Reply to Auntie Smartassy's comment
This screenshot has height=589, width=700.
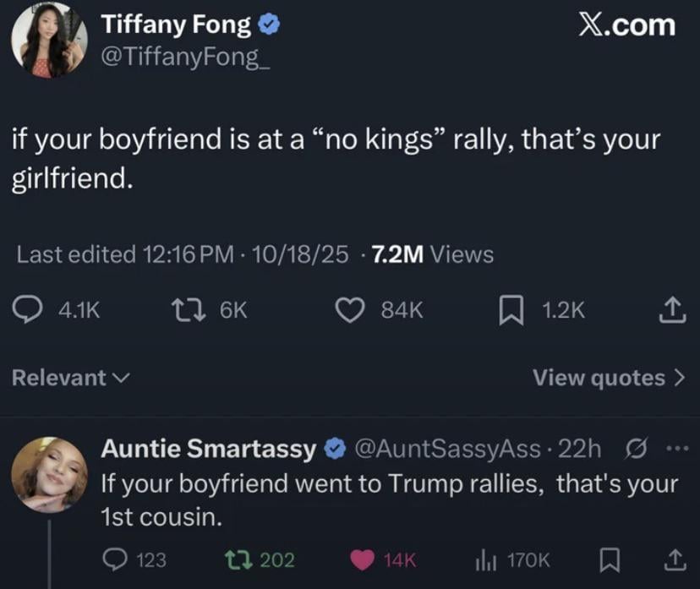[114, 559]
